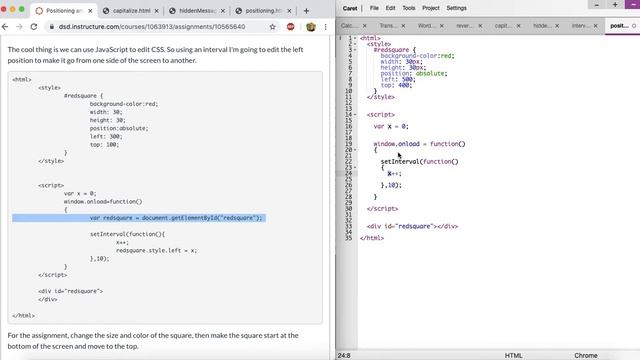
Task: Close the positioning.html browser tab
Action: 289,11
